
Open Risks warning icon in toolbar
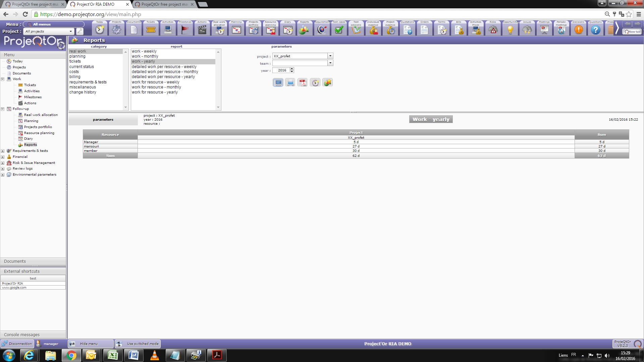(493, 29)
